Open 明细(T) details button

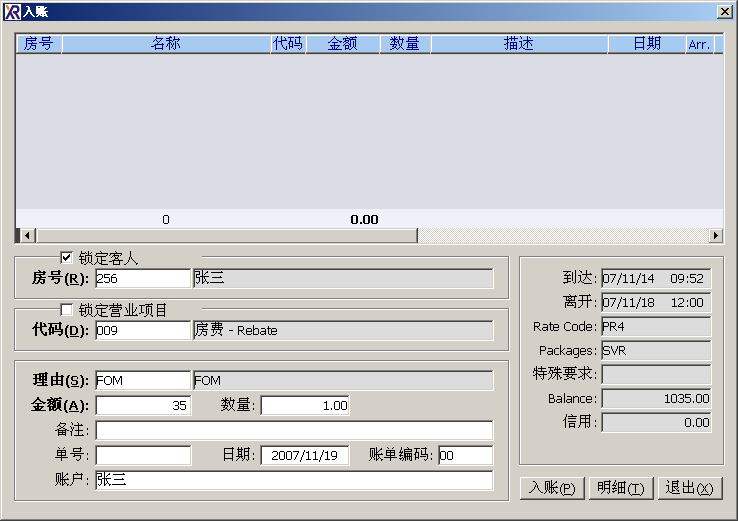tap(621, 488)
